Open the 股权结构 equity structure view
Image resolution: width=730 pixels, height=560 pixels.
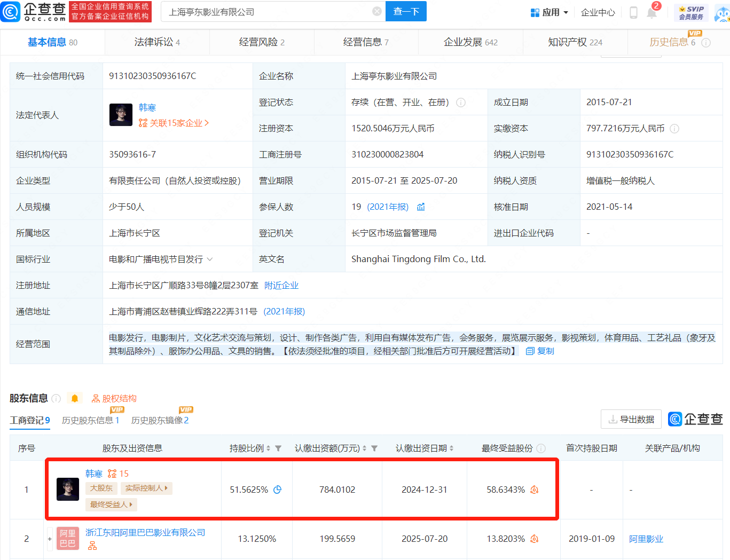point(114,399)
